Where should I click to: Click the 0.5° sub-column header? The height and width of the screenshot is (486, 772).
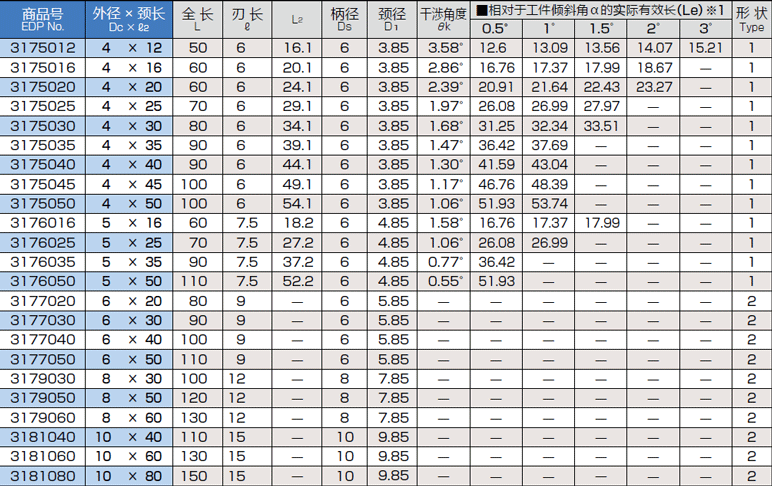[496, 29]
